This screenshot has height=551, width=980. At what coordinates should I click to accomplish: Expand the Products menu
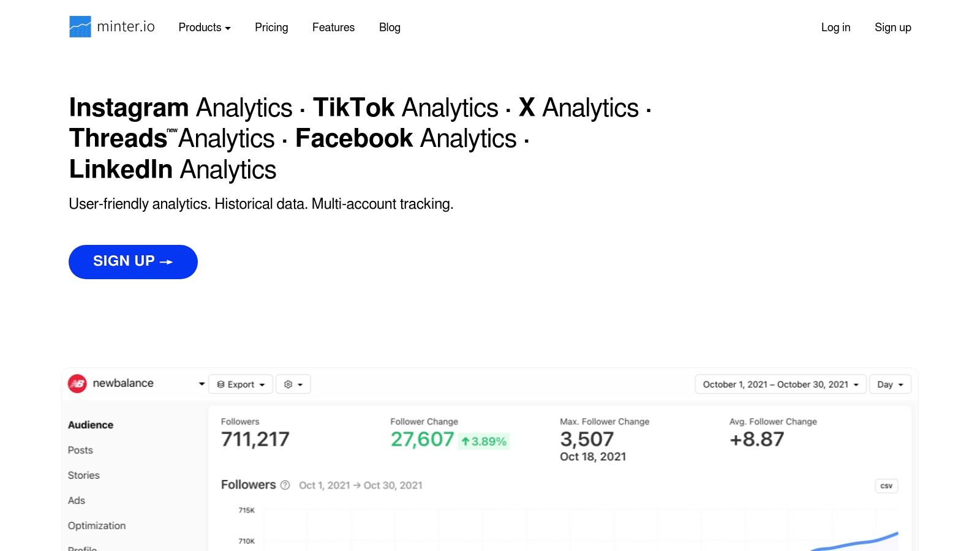coord(204,28)
